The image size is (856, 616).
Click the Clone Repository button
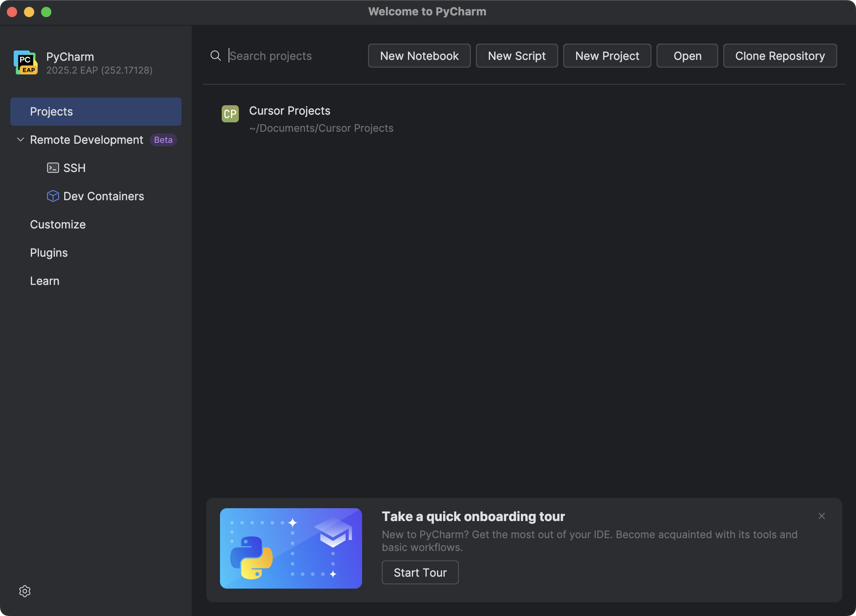click(x=780, y=56)
